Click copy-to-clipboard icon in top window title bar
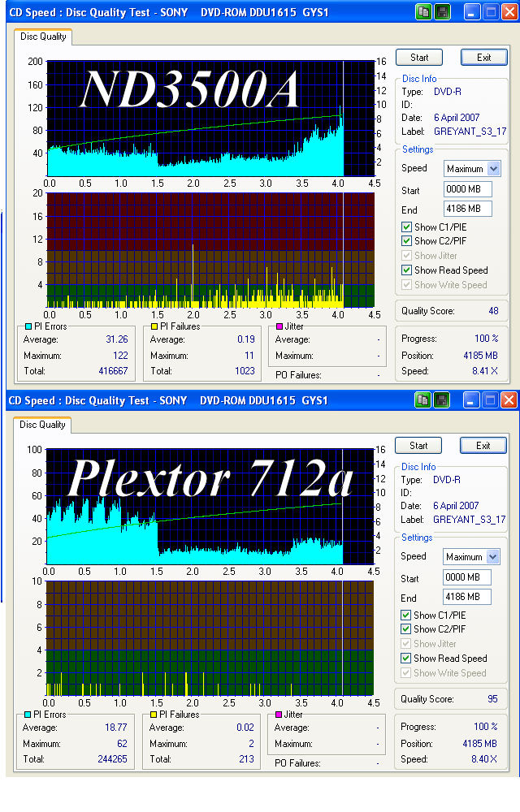The image size is (520, 812). (x=423, y=12)
